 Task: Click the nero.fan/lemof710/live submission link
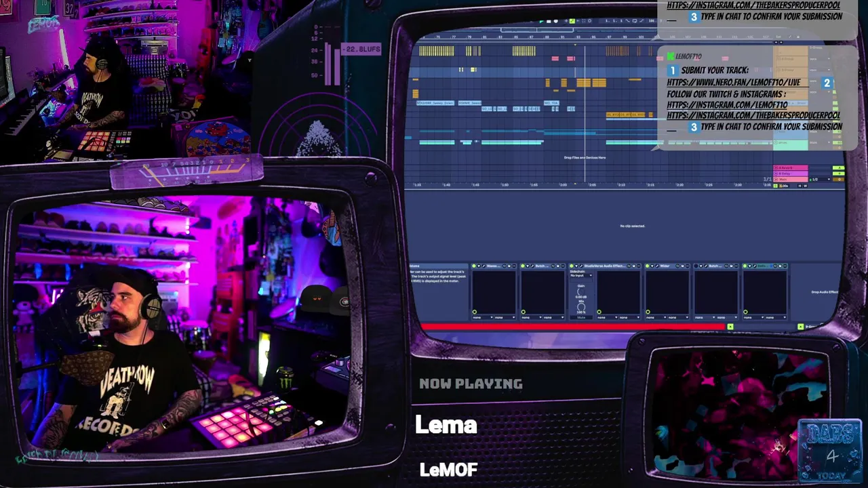click(x=734, y=82)
